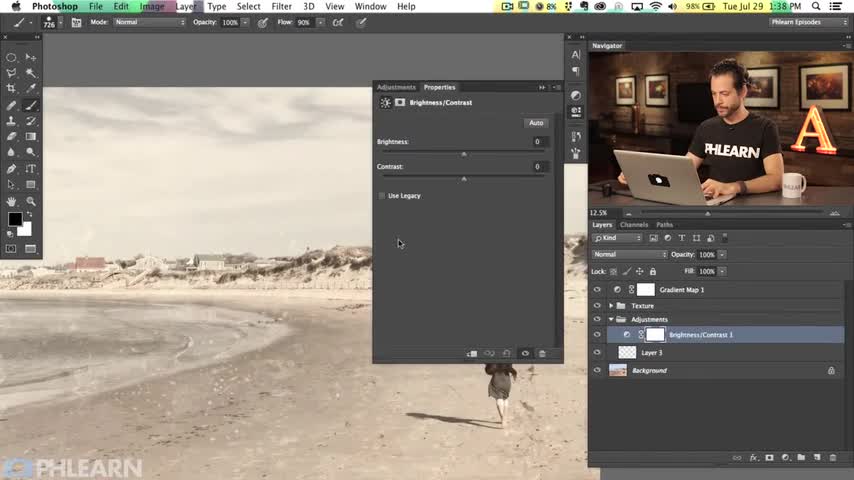This screenshot has width=854, height=480.
Task: Switch to the Adjustments tab
Action: point(396,87)
